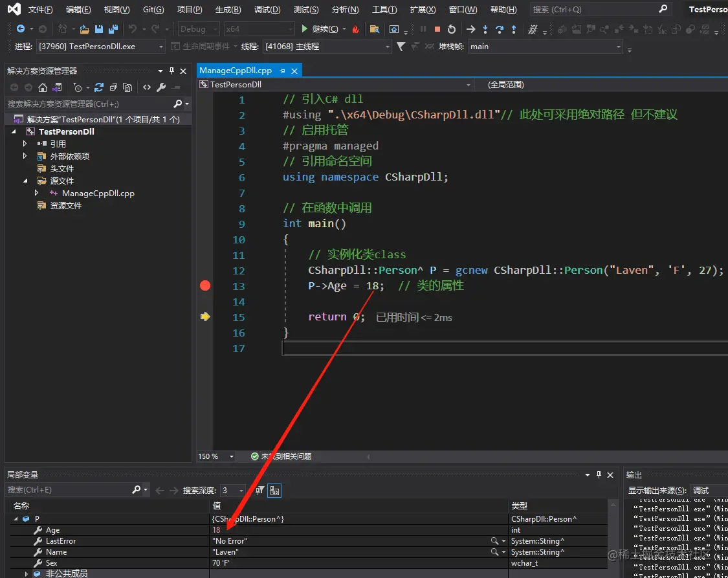This screenshot has width=728, height=578.
Task: Click the Restart debugging icon
Action: (x=451, y=29)
